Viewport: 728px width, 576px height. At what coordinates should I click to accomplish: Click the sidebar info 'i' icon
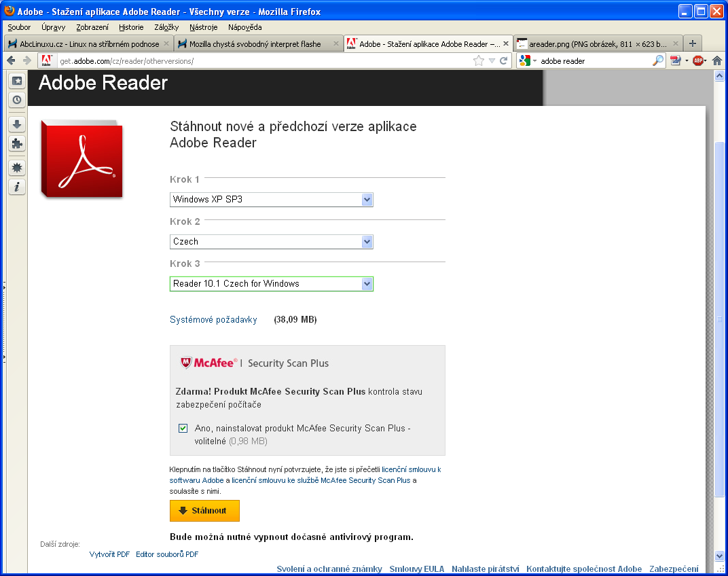pyautogui.click(x=17, y=187)
